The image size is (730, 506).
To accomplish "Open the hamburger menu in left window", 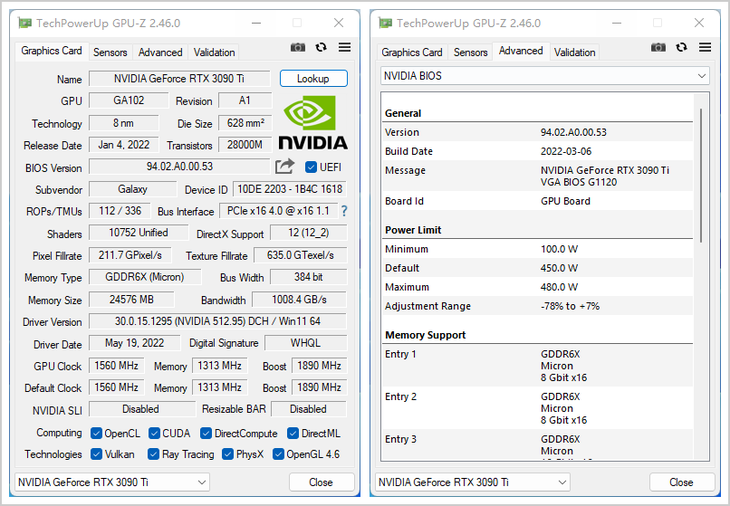I will [x=344, y=47].
